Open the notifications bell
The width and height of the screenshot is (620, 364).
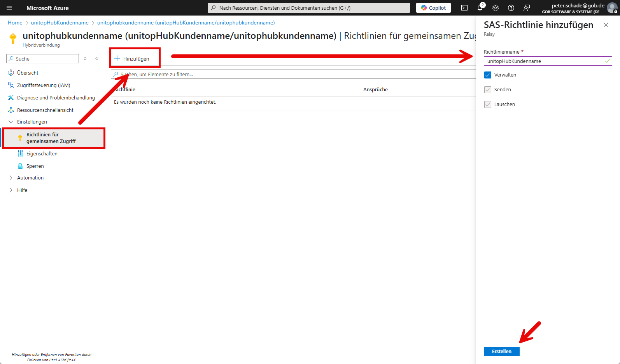point(480,8)
